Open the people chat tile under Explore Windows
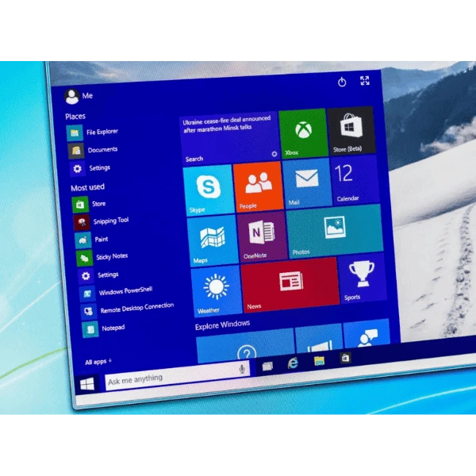 367,332
